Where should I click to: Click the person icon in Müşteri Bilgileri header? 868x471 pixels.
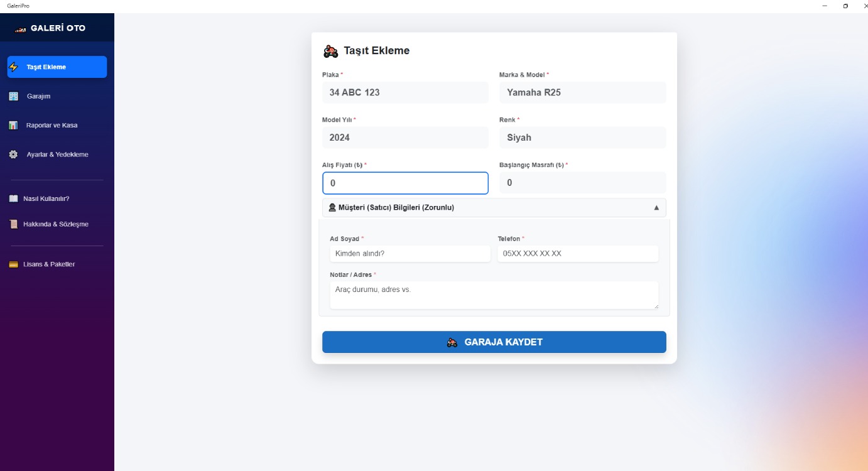tap(332, 207)
